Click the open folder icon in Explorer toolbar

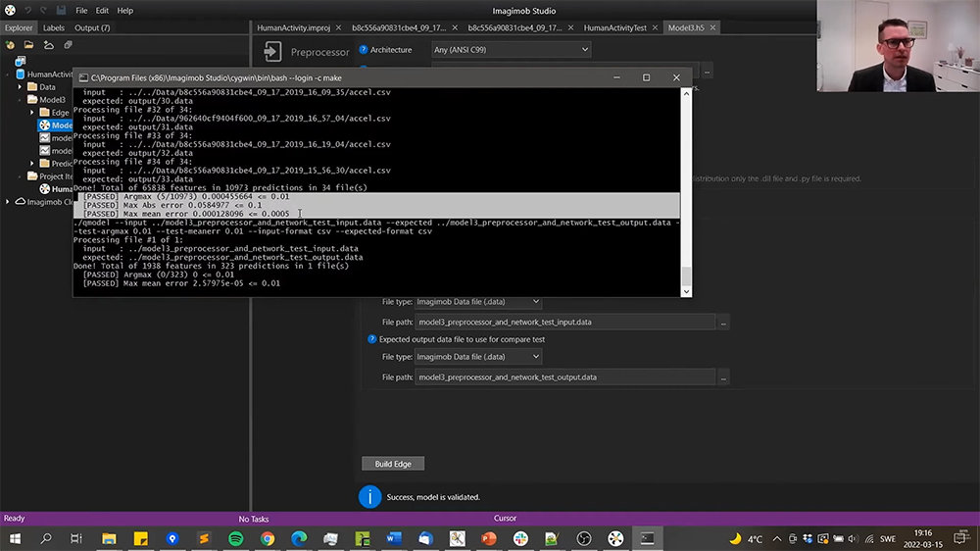(x=29, y=45)
